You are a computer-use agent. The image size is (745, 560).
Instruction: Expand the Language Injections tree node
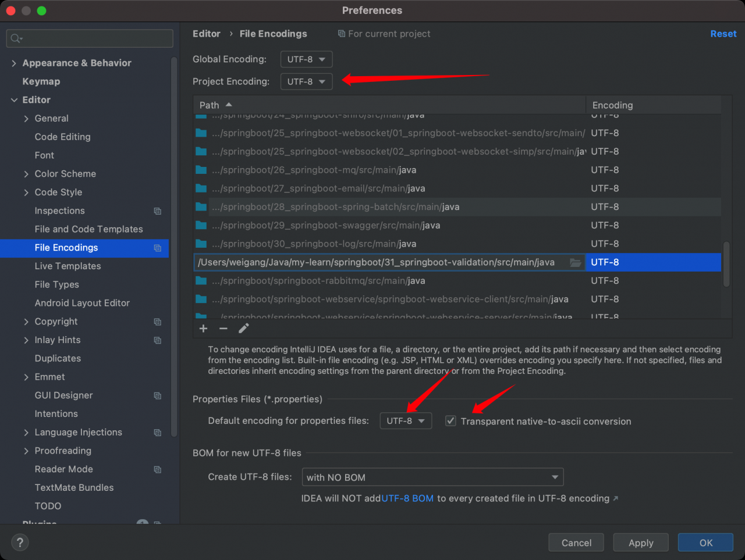coord(26,433)
